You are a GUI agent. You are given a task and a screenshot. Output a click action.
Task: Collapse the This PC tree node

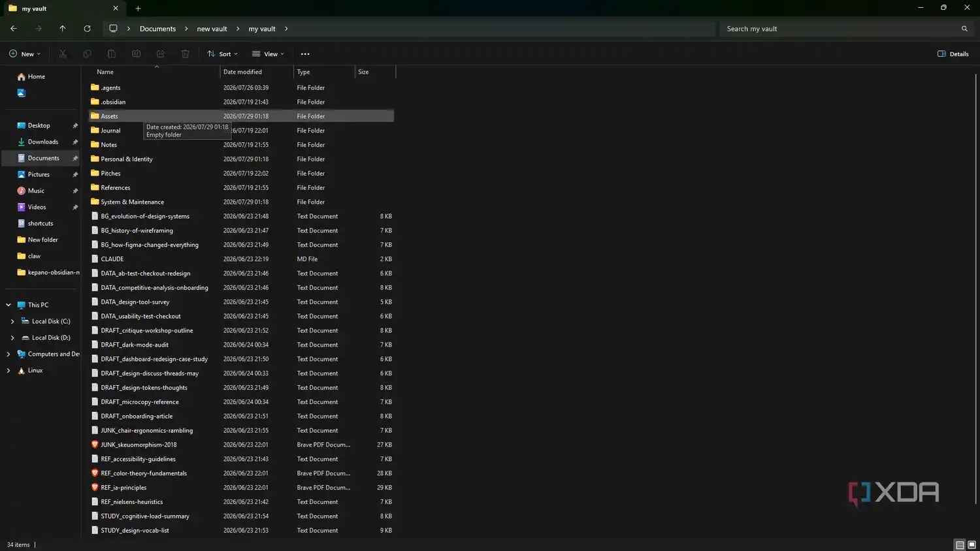(8, 305)
